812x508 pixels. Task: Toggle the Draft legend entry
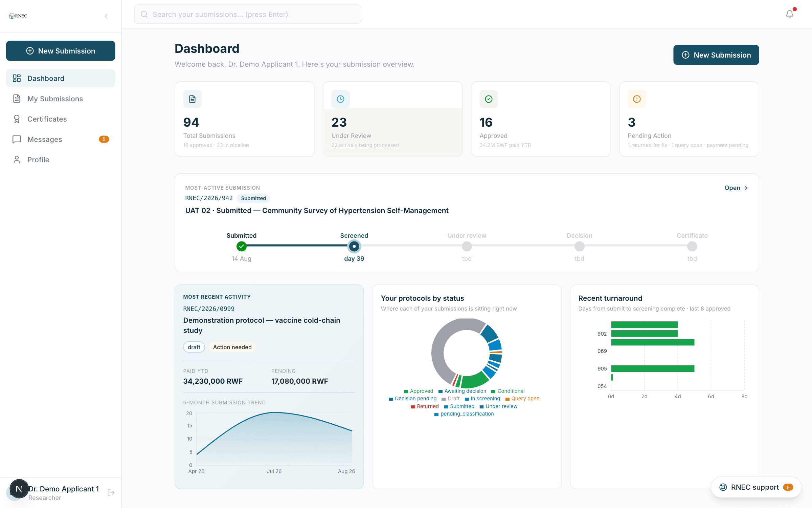tap(450, 398)
